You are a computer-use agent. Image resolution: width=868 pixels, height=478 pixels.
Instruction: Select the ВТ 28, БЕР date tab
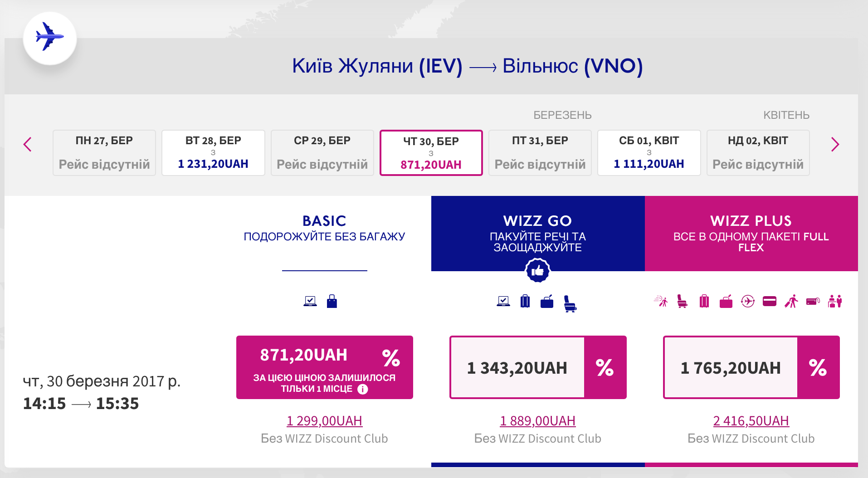click(213, 153)
